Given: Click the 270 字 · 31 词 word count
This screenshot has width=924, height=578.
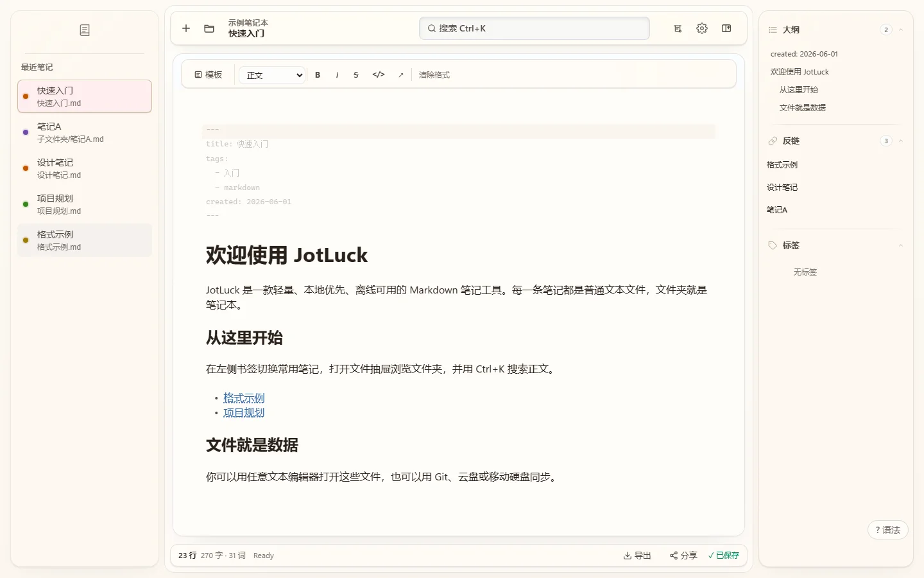Looking at the screenshot, I should tap(223, 556).
